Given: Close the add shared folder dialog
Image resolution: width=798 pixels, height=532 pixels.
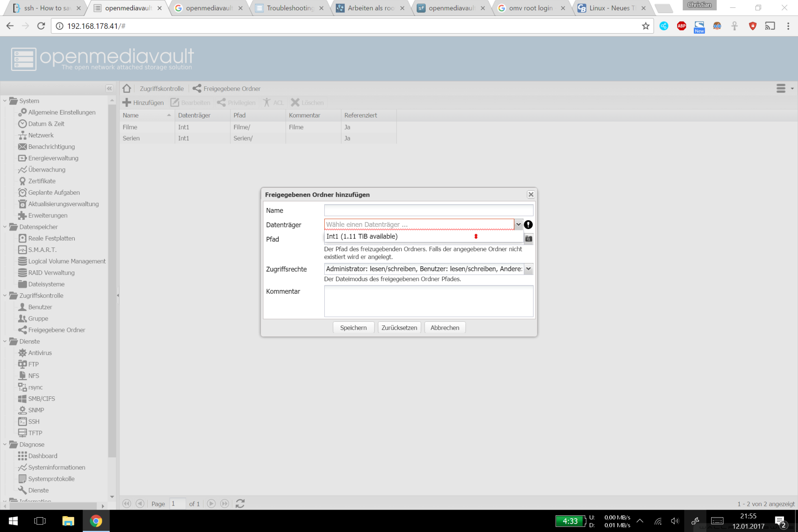Looking at the screenshot, I should coord(530,194).
